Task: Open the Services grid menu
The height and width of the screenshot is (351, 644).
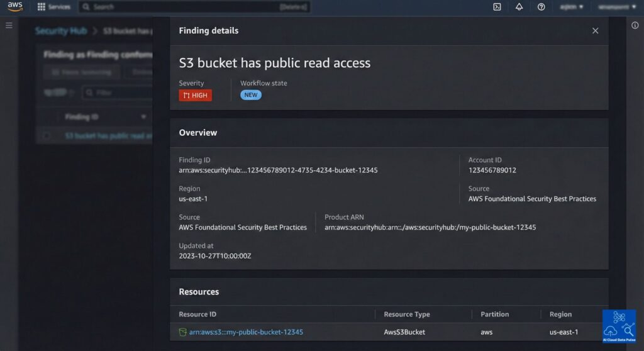Action: (54, 7)
